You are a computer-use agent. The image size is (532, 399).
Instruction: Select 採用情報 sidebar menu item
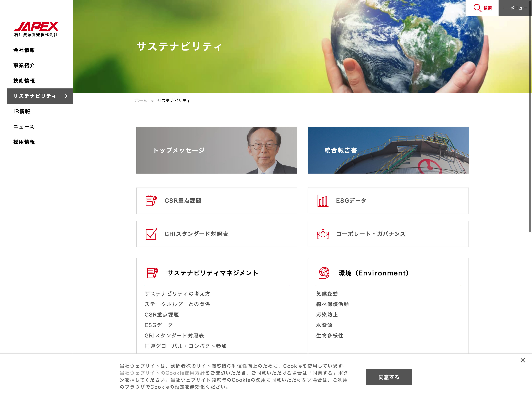pos(24,142)
